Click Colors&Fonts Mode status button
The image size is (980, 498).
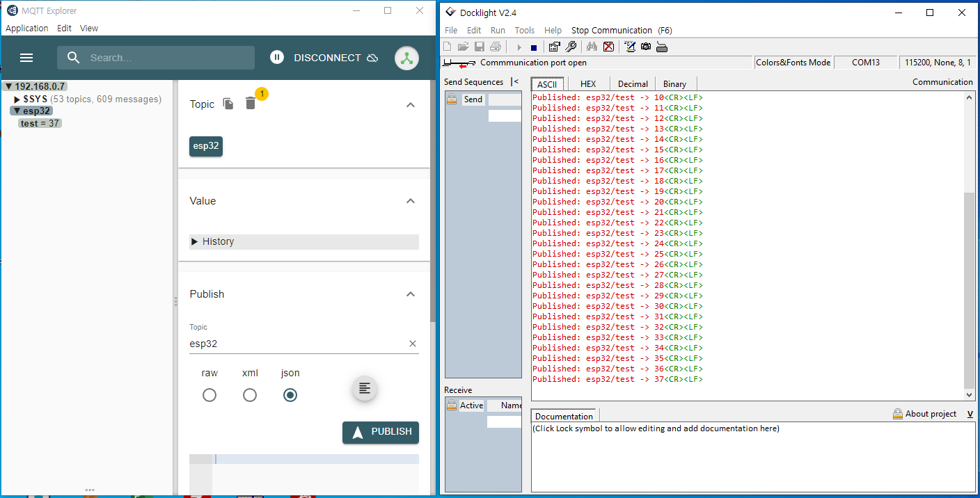point(793,63)
